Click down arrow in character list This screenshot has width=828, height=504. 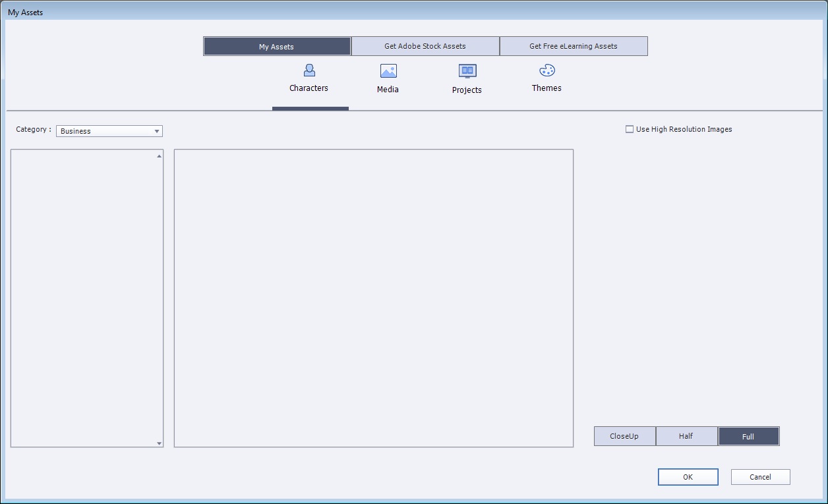[x=160, y=443]
